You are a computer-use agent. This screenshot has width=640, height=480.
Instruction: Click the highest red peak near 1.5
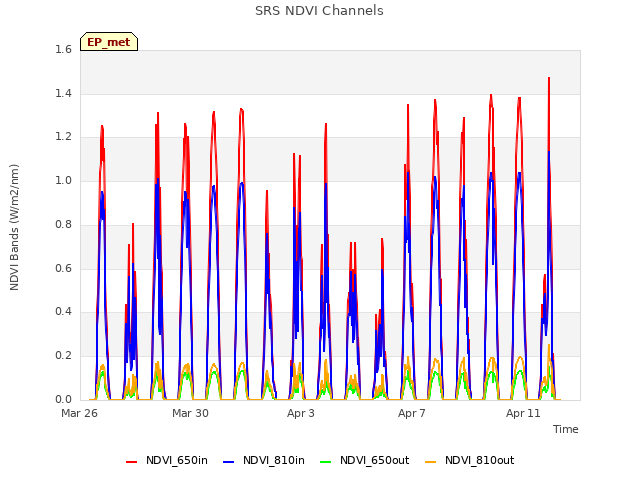pos(549,78)
